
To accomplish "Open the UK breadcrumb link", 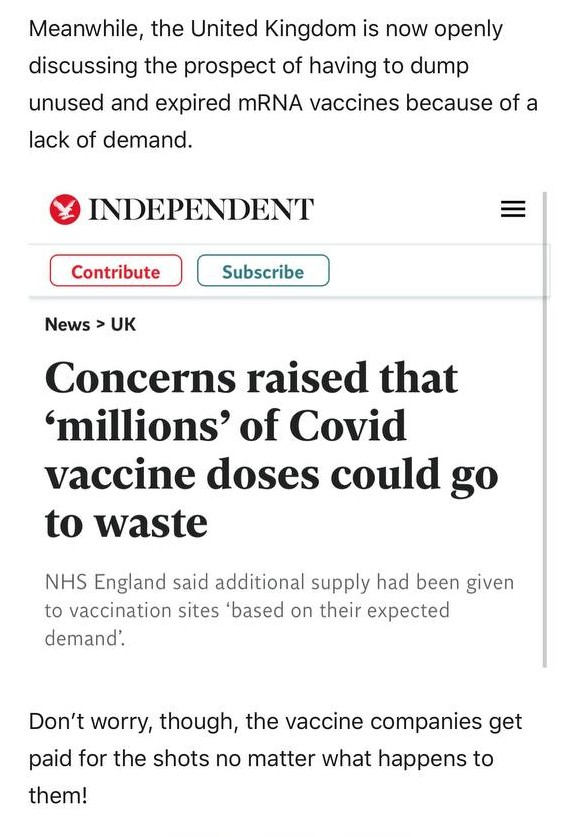I will coord(123,324).
